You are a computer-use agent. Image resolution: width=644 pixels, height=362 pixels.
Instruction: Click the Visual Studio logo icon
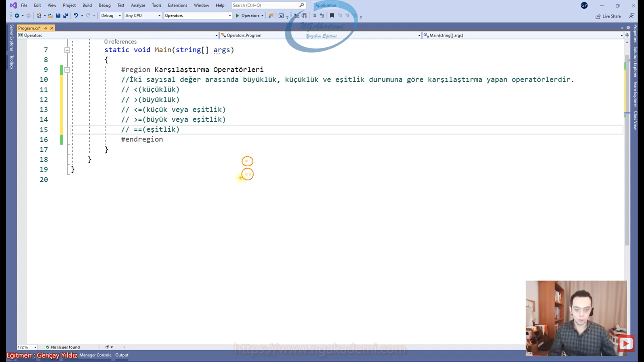click(13, 5)
